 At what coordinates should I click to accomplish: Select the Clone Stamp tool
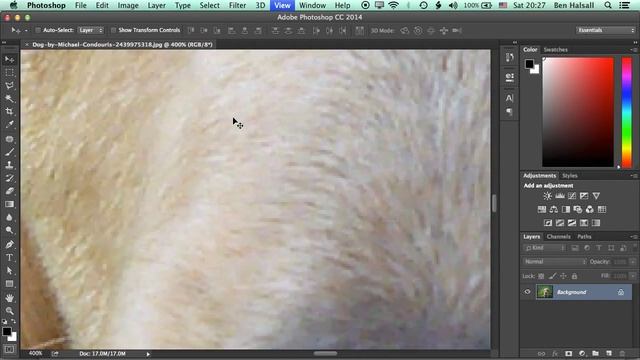[x=9, y=165]
